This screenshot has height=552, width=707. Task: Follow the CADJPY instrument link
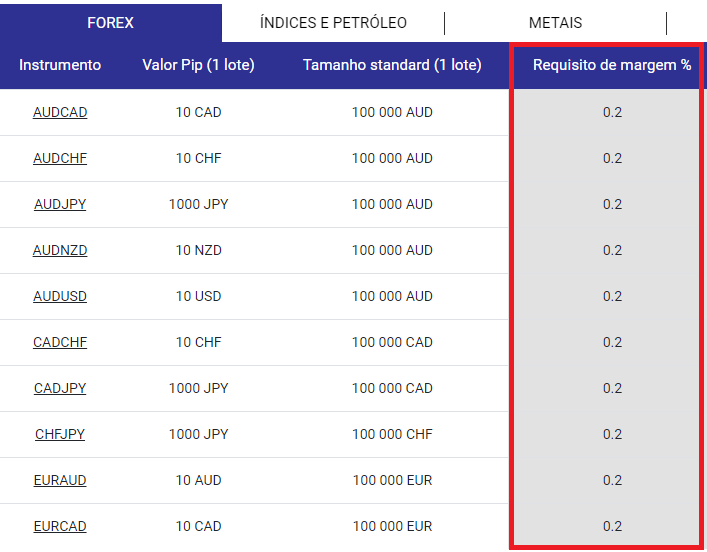click(x=60, y=388)
